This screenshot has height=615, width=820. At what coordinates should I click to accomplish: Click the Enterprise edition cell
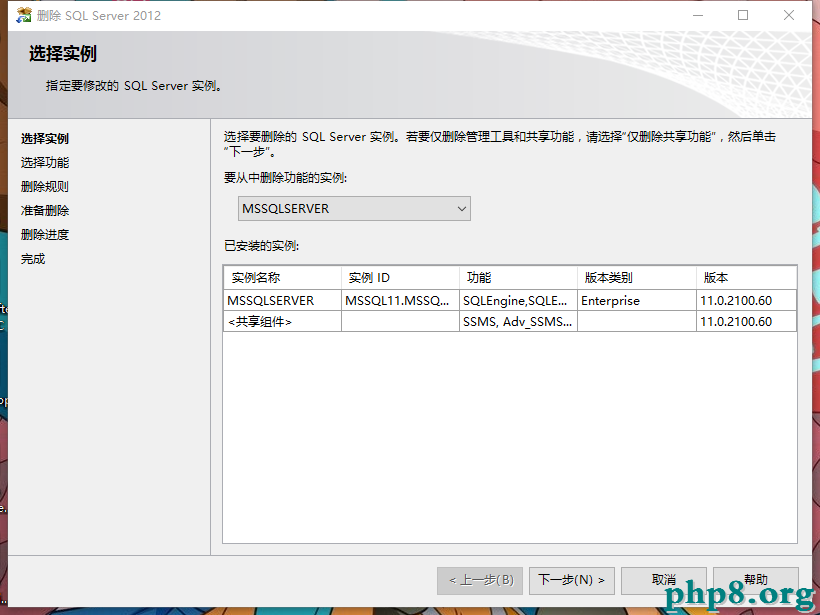(x=637, y=301)
